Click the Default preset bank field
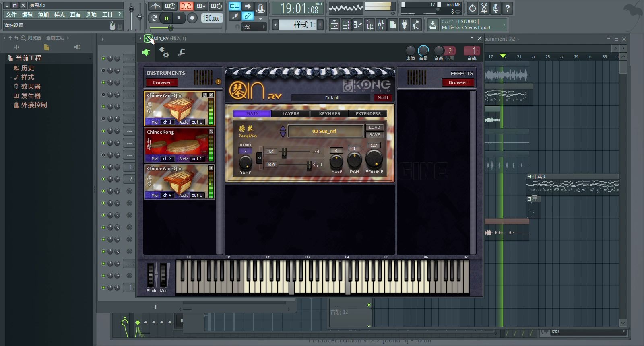 (332, 97)
